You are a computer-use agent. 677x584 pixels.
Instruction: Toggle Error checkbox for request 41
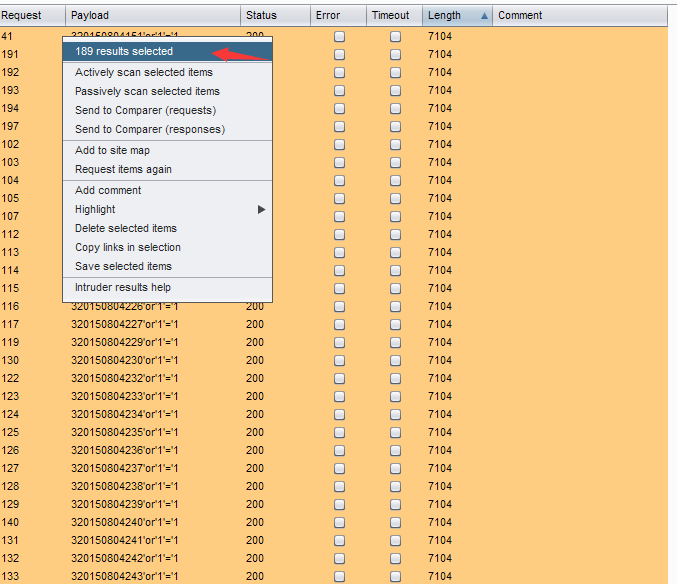(339, 37)
